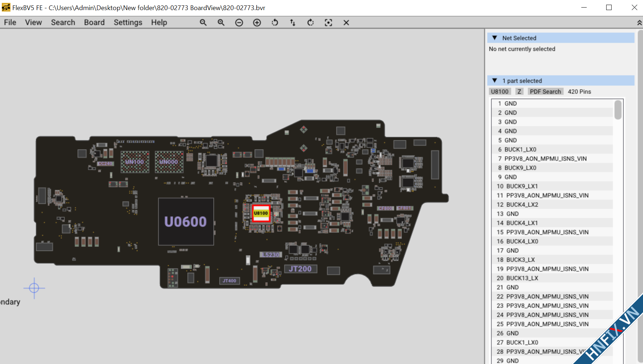Image resolution: width=643 pixels, height=364 pixels.
Task: Click the U8100 part name button
Action: pyautogui.click(x=499, y=92)
